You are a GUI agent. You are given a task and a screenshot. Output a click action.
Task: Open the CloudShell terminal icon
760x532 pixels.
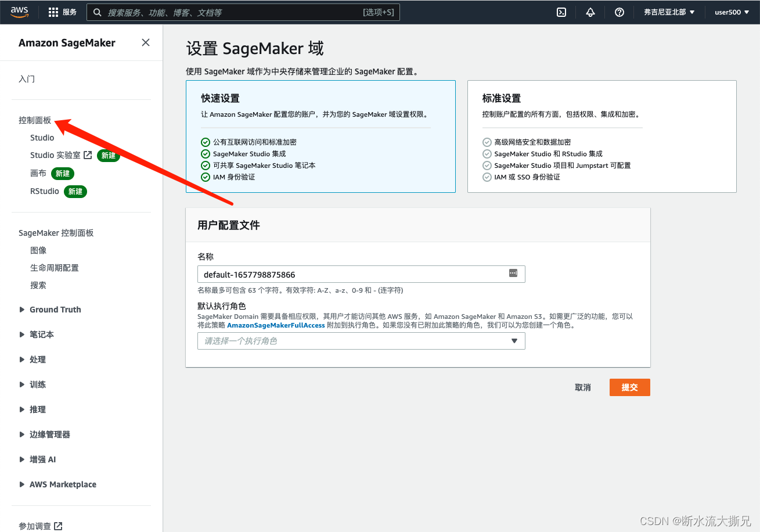coord(561,12)
